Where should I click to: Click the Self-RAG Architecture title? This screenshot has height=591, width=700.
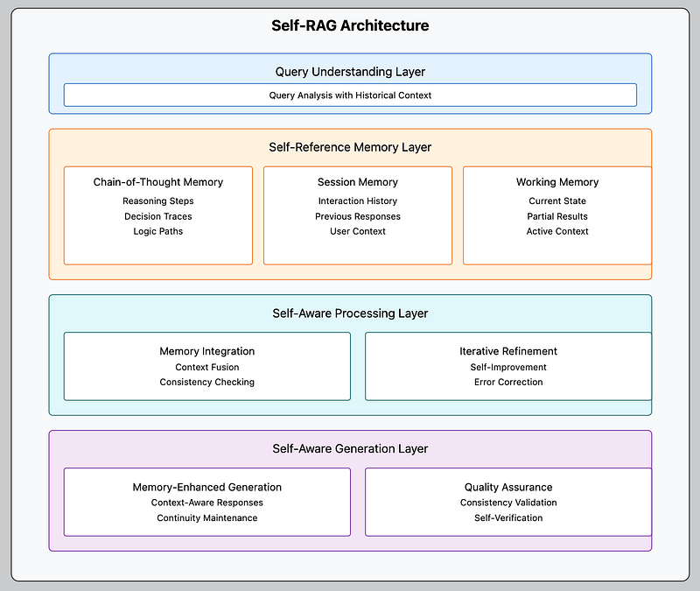(350, 25)
